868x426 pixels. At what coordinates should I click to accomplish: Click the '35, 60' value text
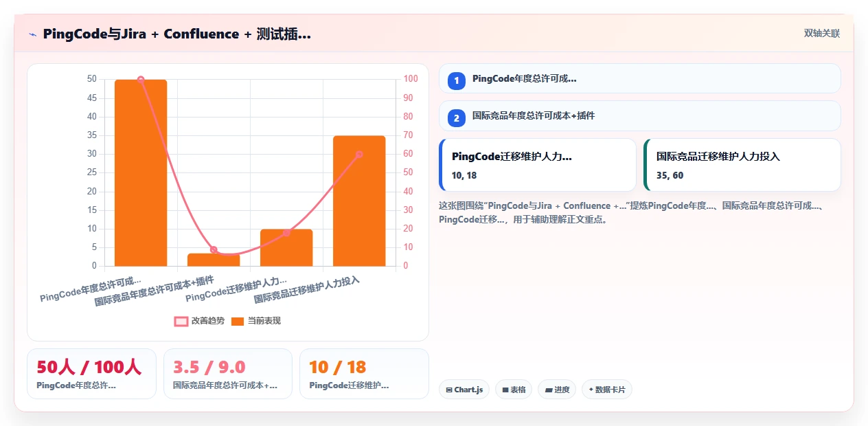[x=670, y=176]
